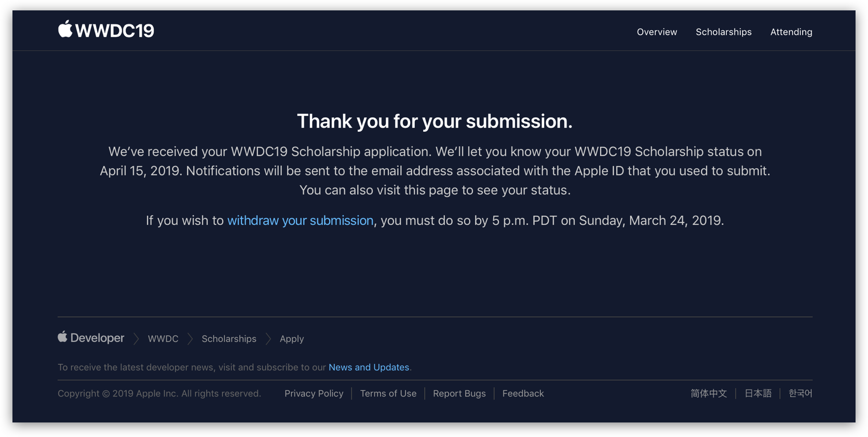This screenshot has height=437, width=868.
Task: Open the Feedback page
Action: pos(523,393)
